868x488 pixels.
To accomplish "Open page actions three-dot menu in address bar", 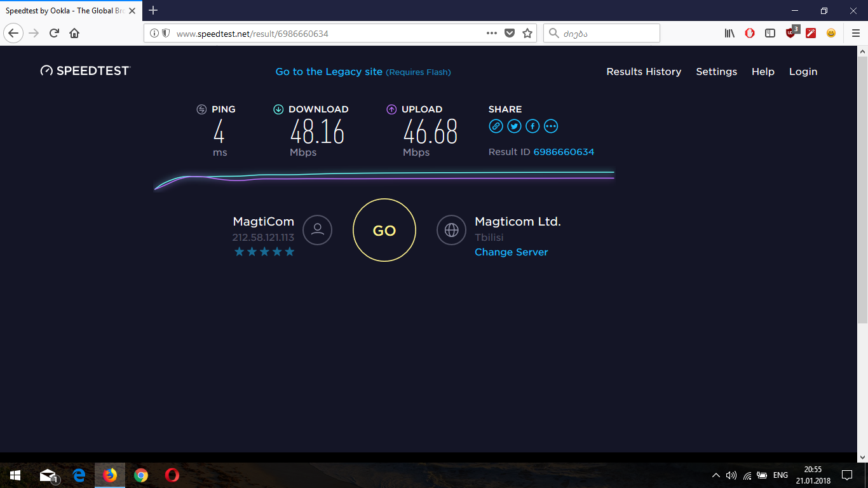I will click(x=492, y=33).
